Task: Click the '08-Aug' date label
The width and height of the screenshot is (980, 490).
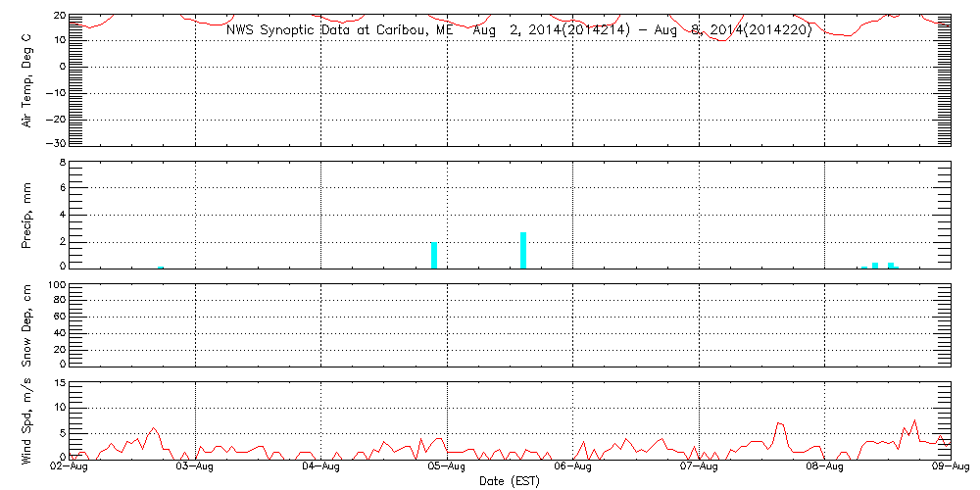Action: coord(825,467)
